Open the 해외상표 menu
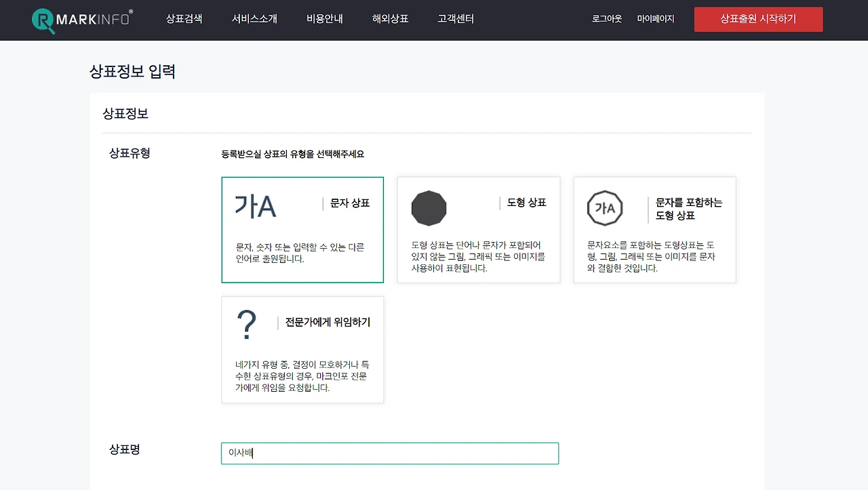The height and width of the screenshot is (490, 868). pyautogui.click(x=390, y=19)
